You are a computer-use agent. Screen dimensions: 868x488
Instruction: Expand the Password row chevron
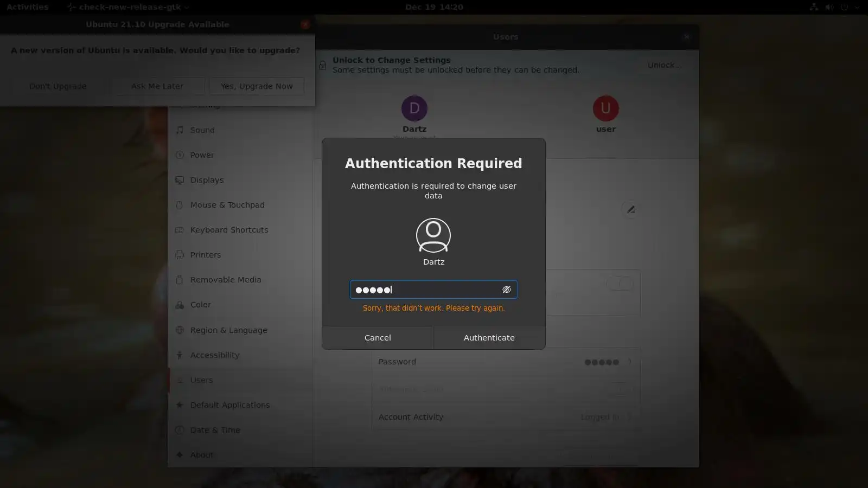click(x=630, y=362)
